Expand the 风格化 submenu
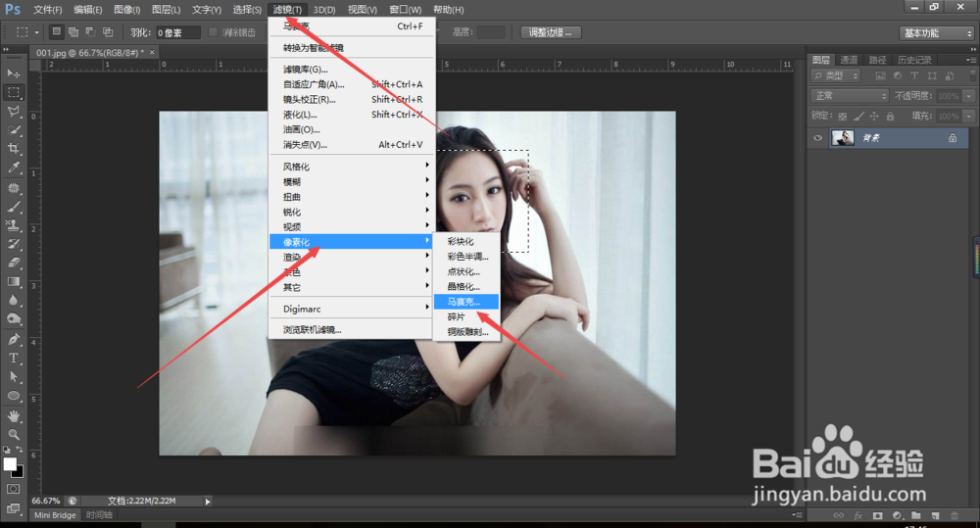 click(x=351, y=167)
